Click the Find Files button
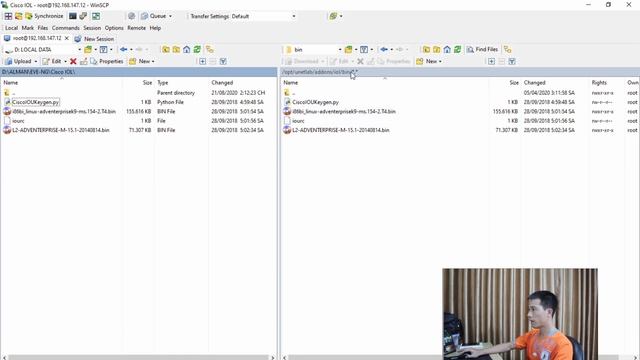The width and height of the screenshot is (640, 360). [482, 49]
